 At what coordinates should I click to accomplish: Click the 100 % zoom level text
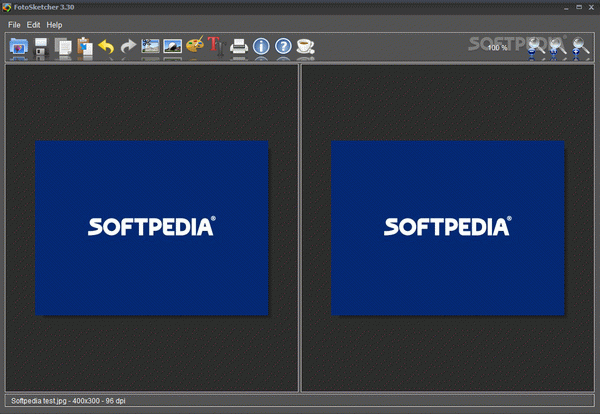pos(497,48)
